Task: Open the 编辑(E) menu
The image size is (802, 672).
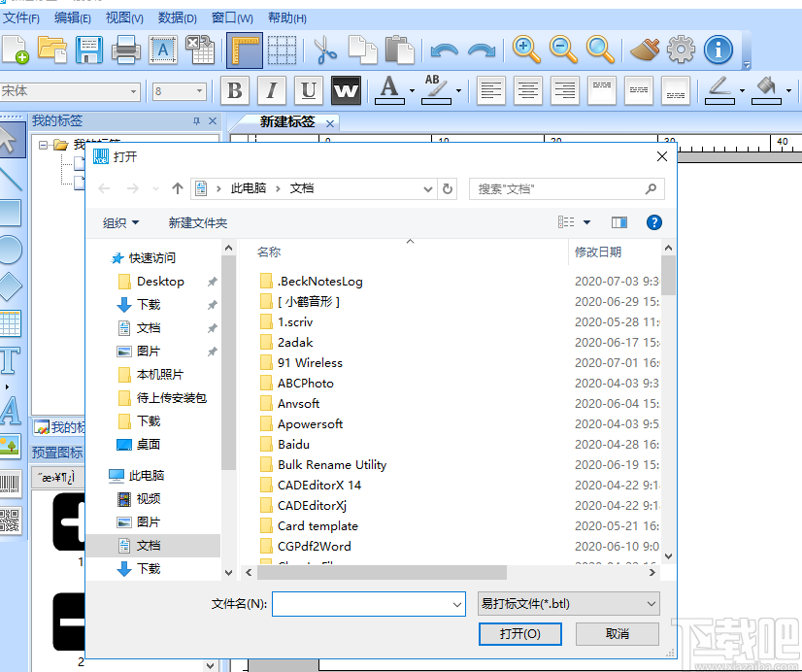Action: click(x=73, y=18)
